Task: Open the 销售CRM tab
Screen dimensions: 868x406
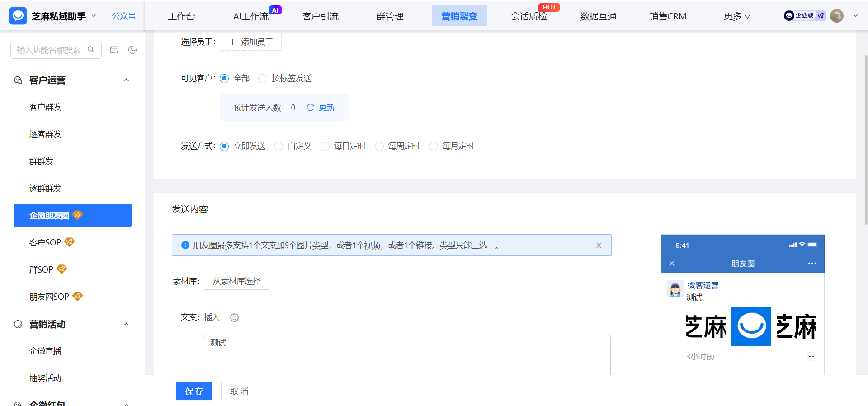Action: click(x=668, y=16)
